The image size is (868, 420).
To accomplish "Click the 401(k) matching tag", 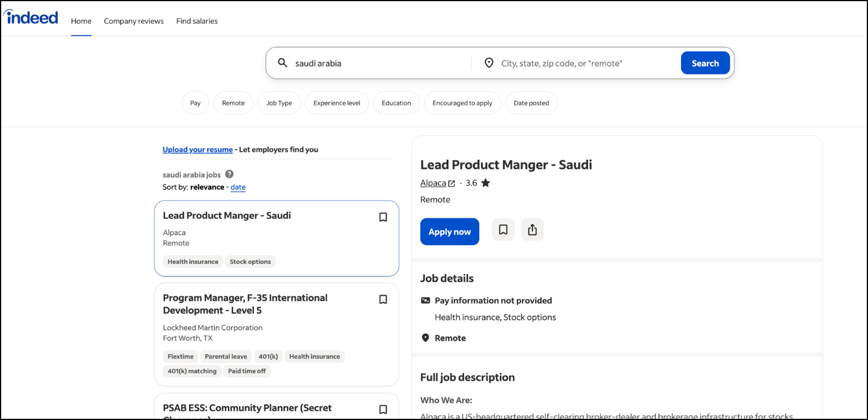I will [192, 371].
